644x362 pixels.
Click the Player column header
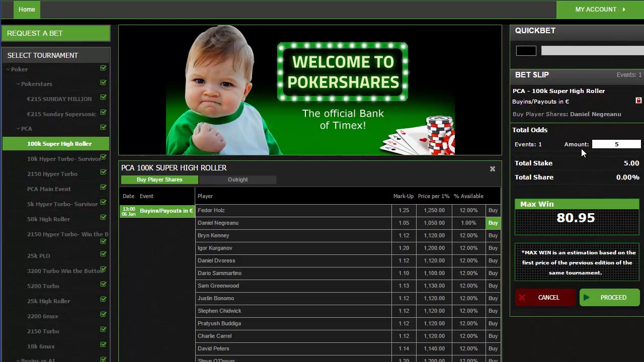(205, 196)
